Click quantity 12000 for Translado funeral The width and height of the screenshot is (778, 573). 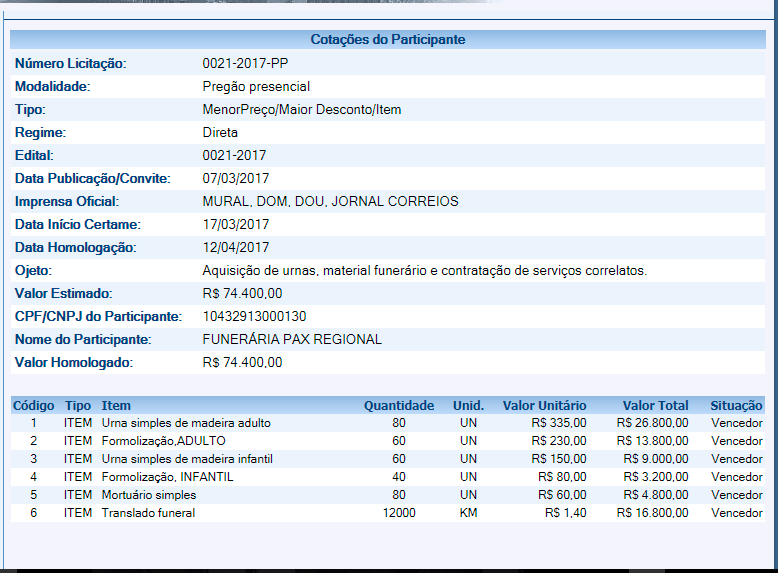[399, 512]
